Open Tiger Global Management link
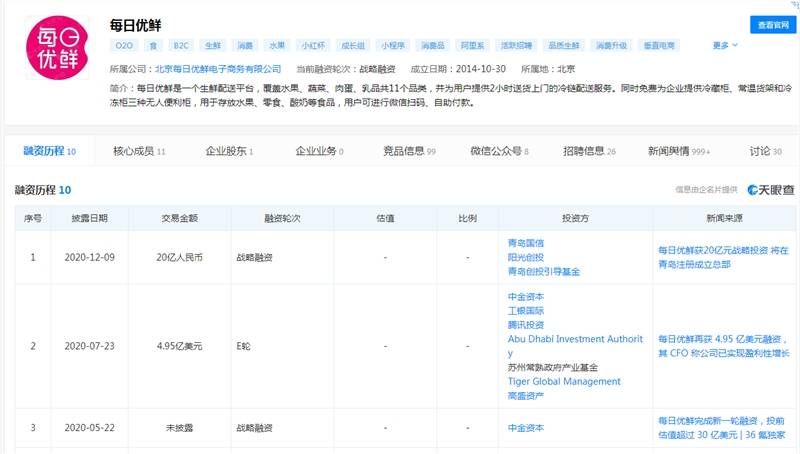Viewport: 800px width, 454px height. point(564,381)
